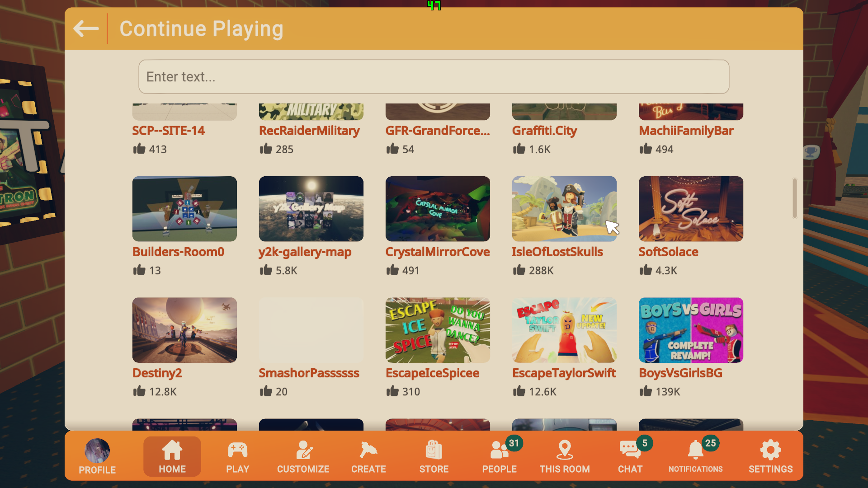Open the IsleOfLostSkulls room thumbnail

(x=564, y=209)
